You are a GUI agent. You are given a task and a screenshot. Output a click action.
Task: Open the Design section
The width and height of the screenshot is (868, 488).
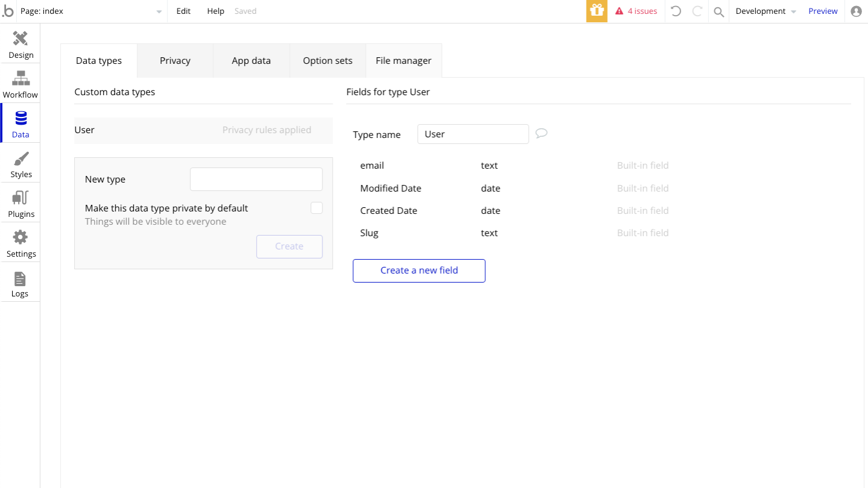coord(20,43)
